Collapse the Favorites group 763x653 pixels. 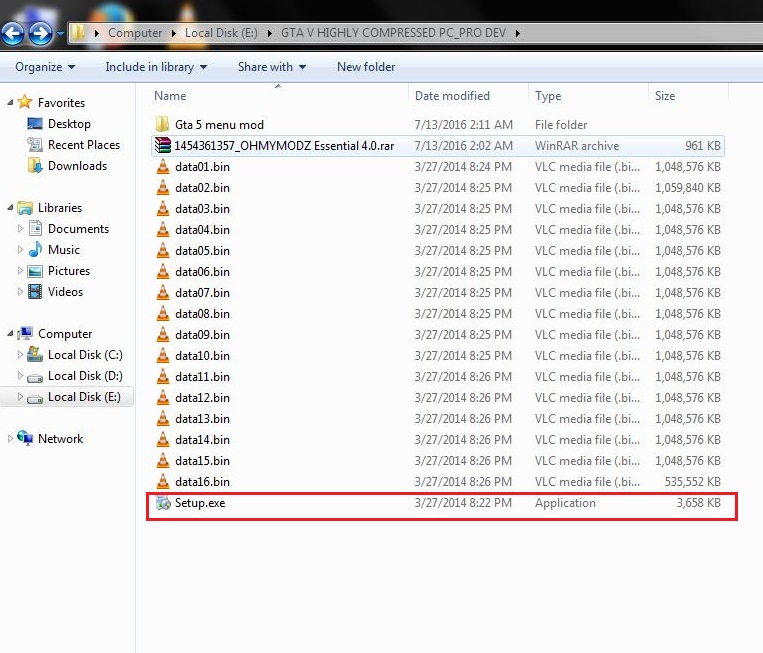pyautogui.click(x=10, y=103)
